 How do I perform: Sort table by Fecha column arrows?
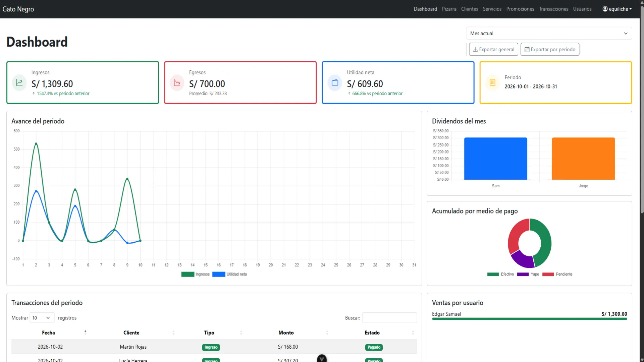pos(85,333)
